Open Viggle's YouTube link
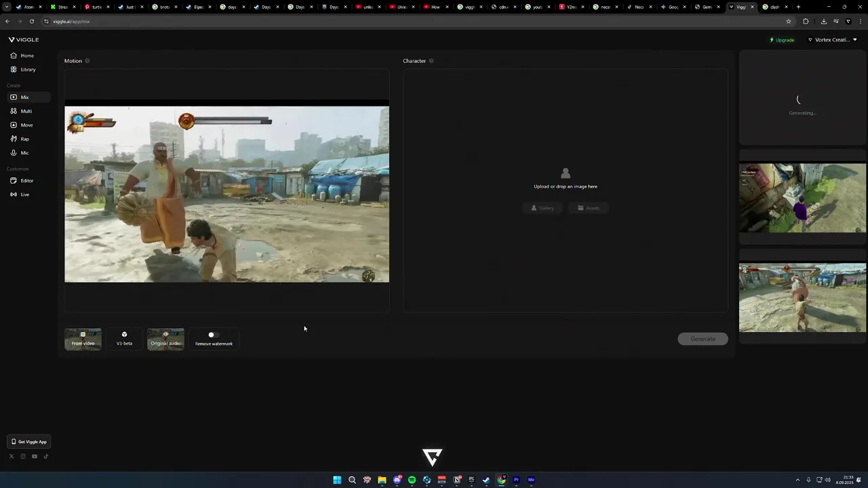Viewport: 868px width, 488px height. click(35, 456)
